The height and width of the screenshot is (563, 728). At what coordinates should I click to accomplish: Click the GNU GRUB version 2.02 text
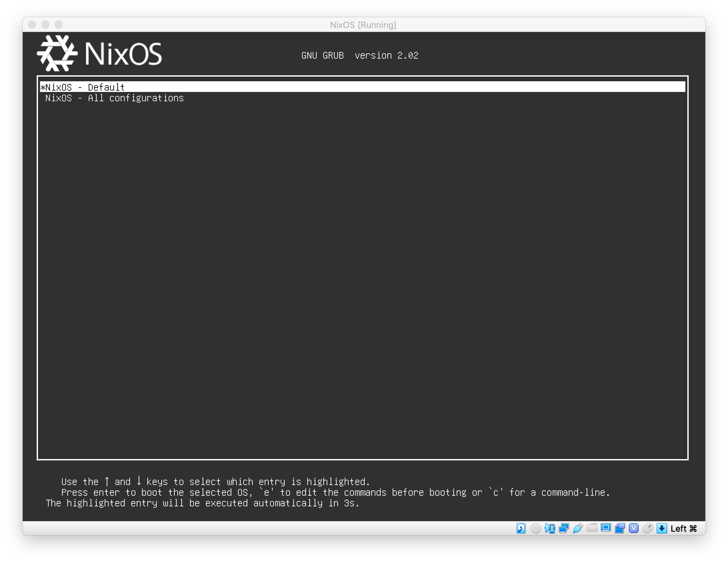(360, 55)
